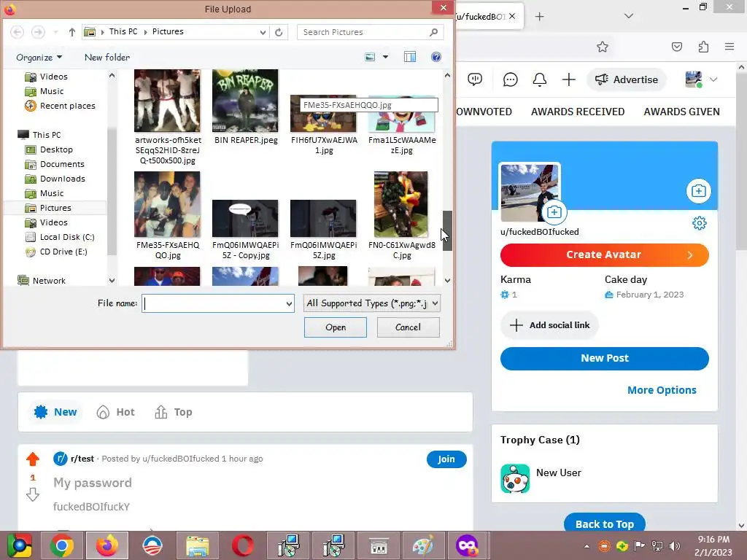The width and height of the screenshot is (747, 560).
Task: Upvote the My password post
Action: point(33,459)
